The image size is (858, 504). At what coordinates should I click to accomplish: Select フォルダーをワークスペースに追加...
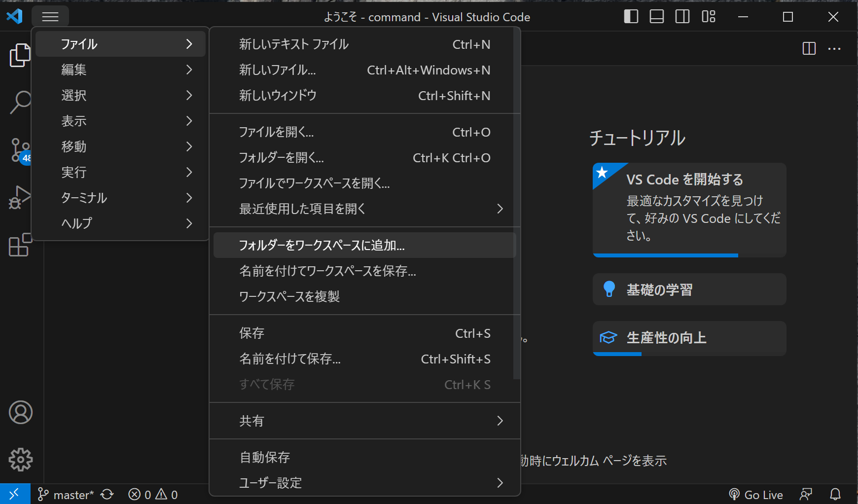(x=364, y=245)
